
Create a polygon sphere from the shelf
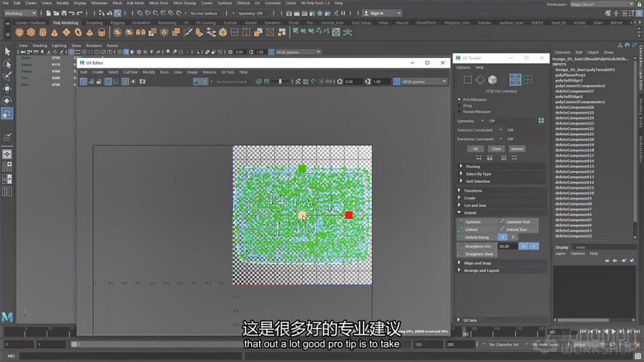click(19, 33)
